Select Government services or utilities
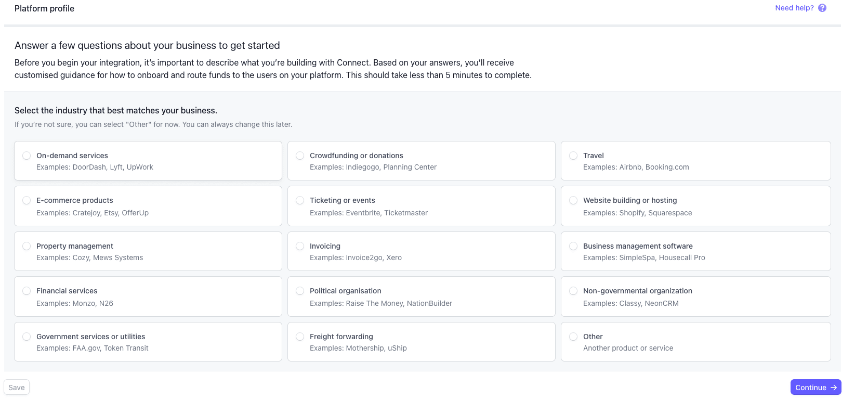This screenshot has width=868, height=413. (x=27, y=337)
